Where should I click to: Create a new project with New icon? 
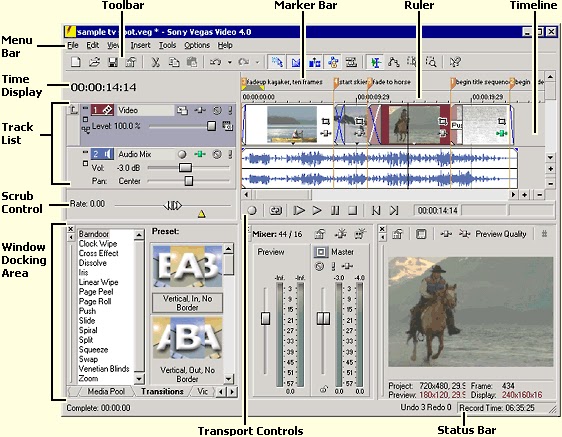(76, 62)
